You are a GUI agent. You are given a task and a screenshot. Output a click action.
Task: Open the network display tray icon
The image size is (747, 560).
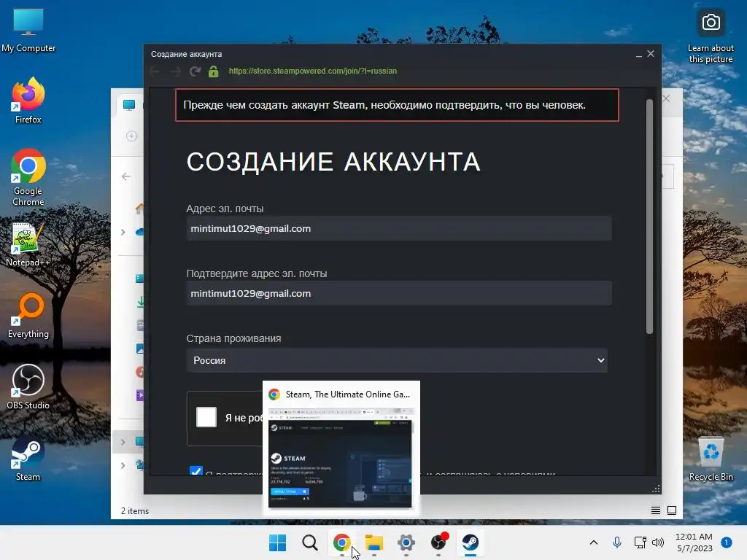[640, 542]
